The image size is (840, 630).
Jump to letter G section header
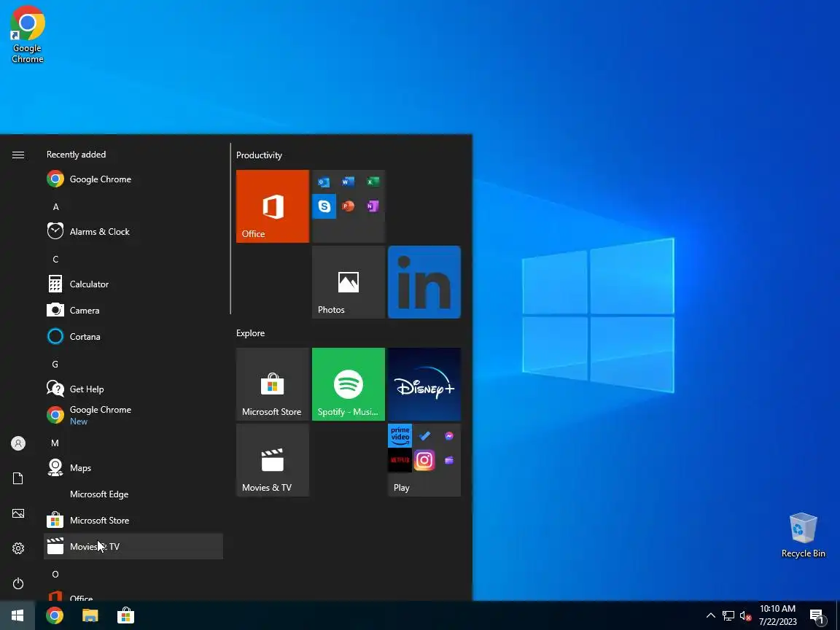pyautogui.click(x=55, y=365)
